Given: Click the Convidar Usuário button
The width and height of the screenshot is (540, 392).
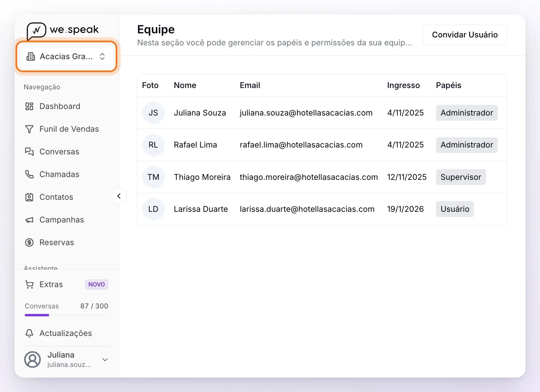Looking at the screenshot, I should 465,35.
